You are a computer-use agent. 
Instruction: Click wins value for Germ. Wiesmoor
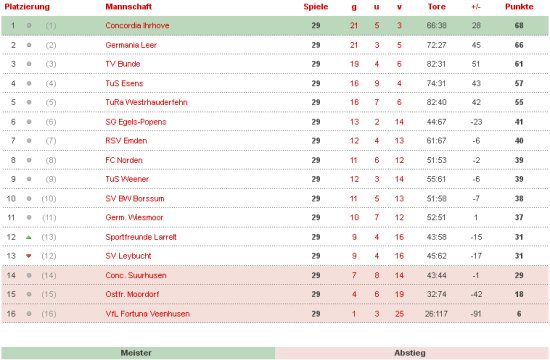point(354,218)
